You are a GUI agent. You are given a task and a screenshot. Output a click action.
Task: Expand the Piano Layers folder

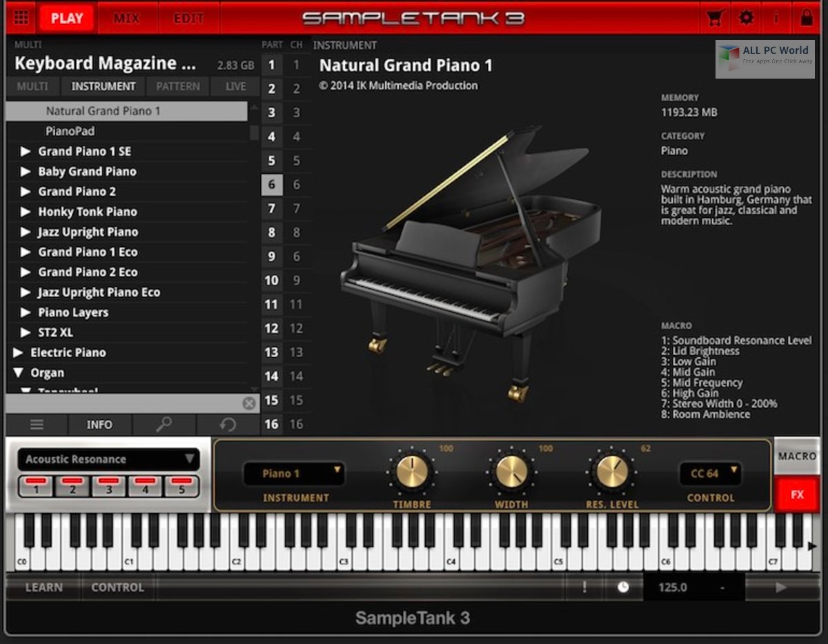26,312
